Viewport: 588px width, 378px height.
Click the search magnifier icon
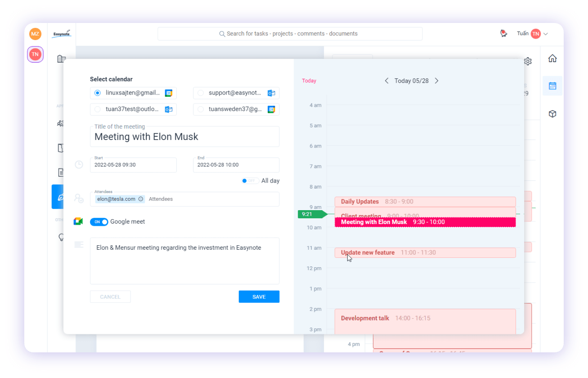pos(222,34)
